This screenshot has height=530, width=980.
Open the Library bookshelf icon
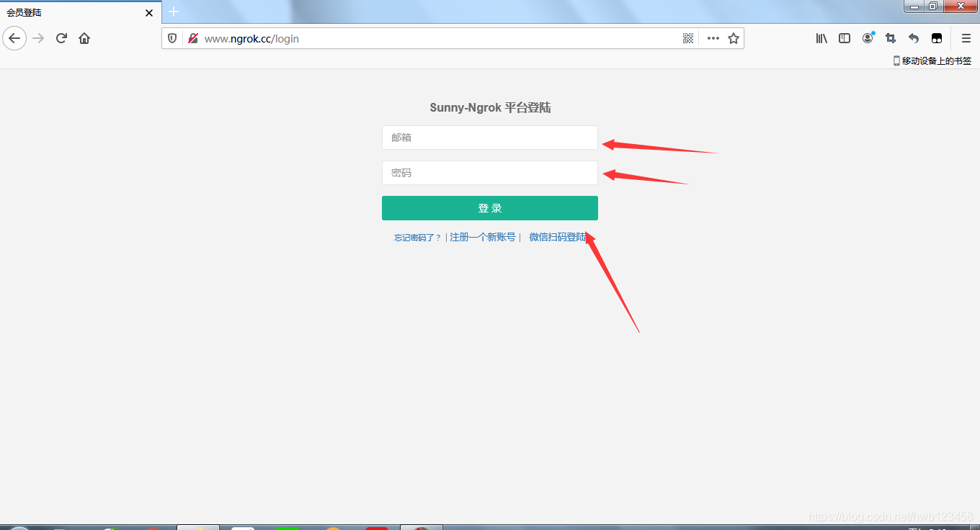click(821, 38)
